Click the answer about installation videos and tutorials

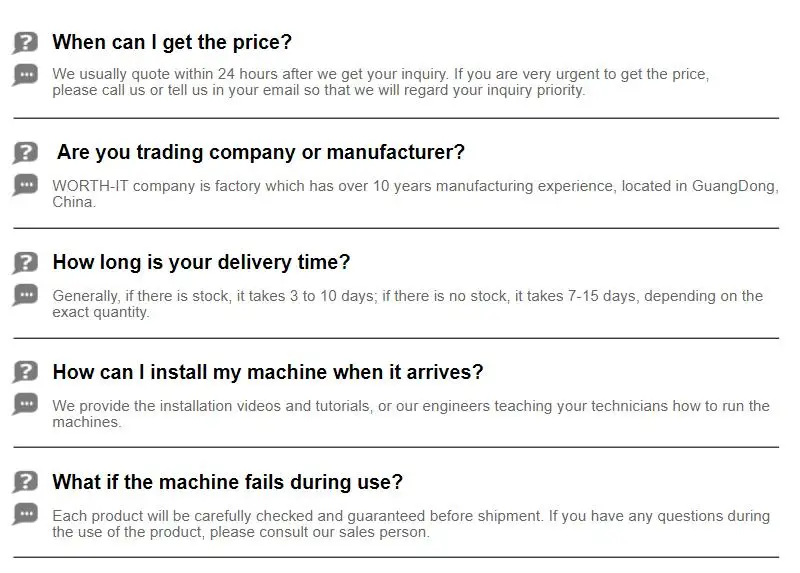(410, 414)
